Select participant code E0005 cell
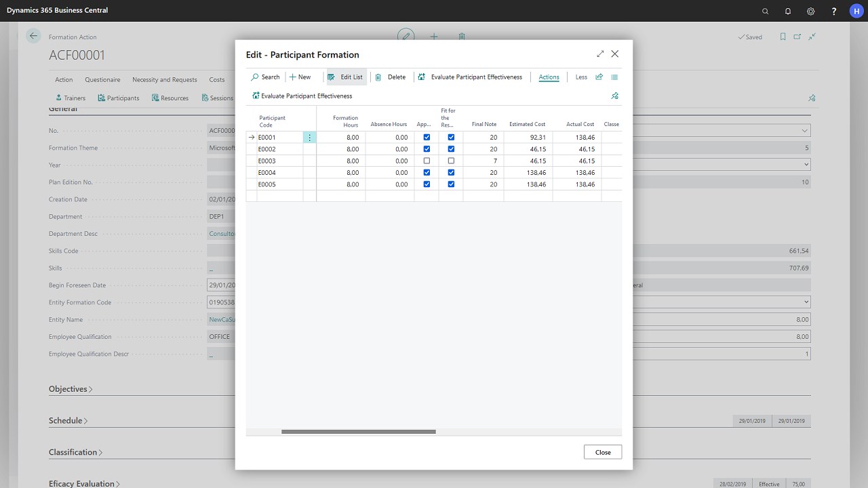868x488 pixels. [279, 184]
